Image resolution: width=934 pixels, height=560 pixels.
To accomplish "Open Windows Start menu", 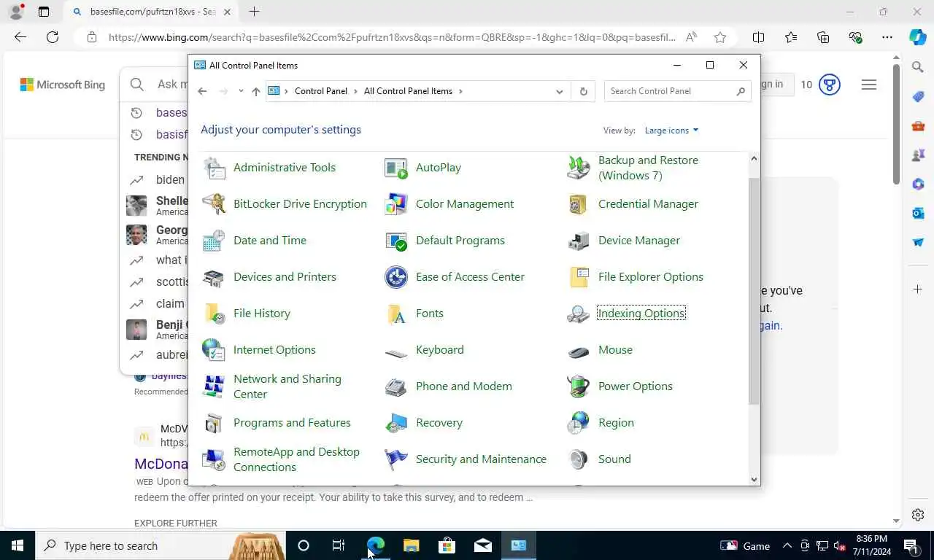I will pyautogui.click(x=18, y=545).
